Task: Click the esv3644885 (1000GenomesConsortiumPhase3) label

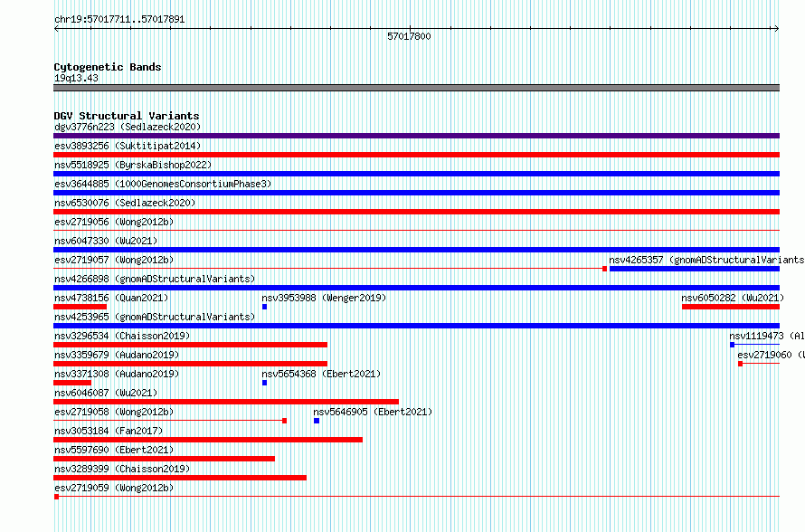Action: pos(163,184)
